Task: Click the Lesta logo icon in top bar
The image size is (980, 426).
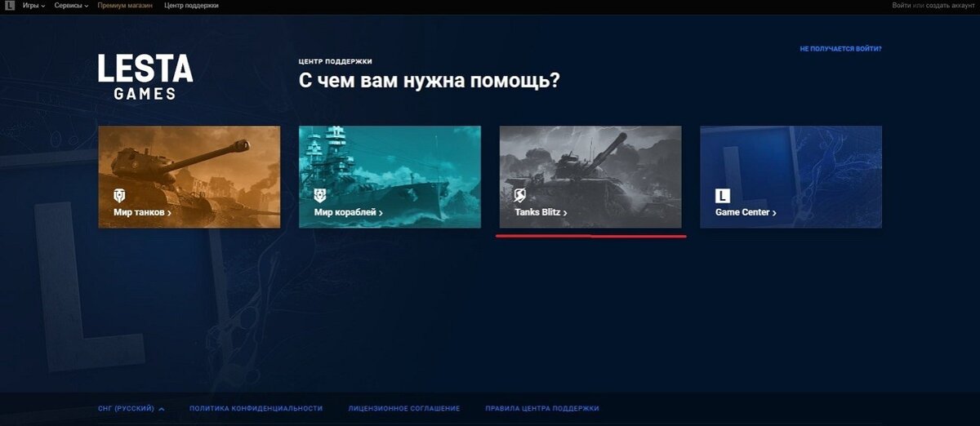Action: tap(10, 6)
